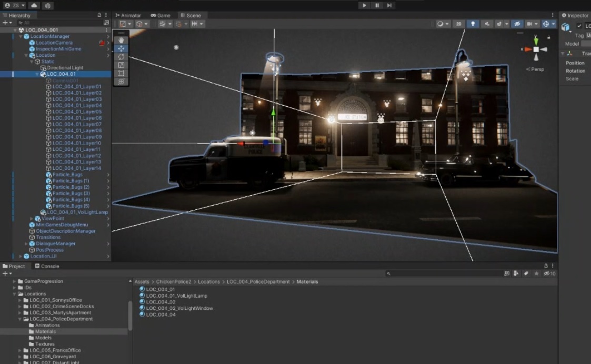This screenshot has height=364, width=591.
Task: Toggle hidden packages eye count in Project
Action: pos(549,274)
